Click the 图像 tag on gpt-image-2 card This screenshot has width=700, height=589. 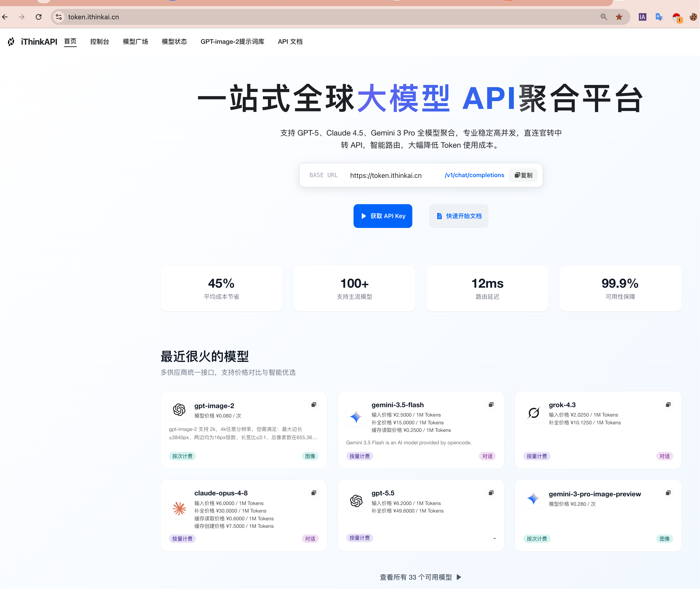(x=310, y=456)
